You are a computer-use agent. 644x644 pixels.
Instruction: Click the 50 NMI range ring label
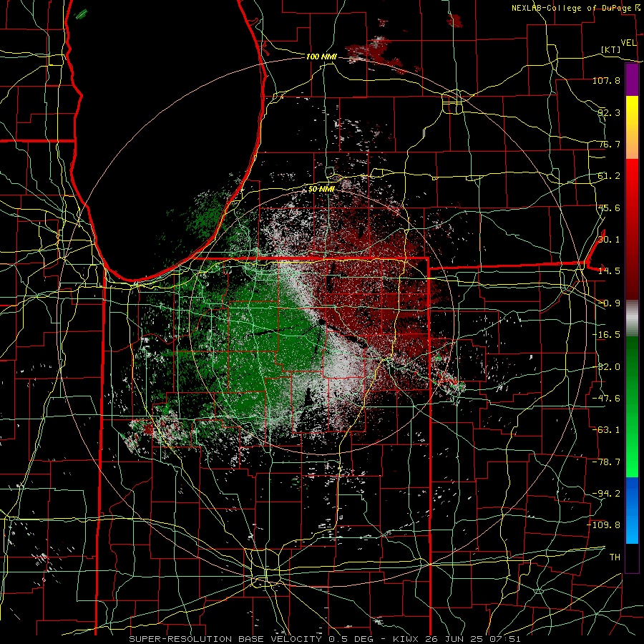(321, 189)
